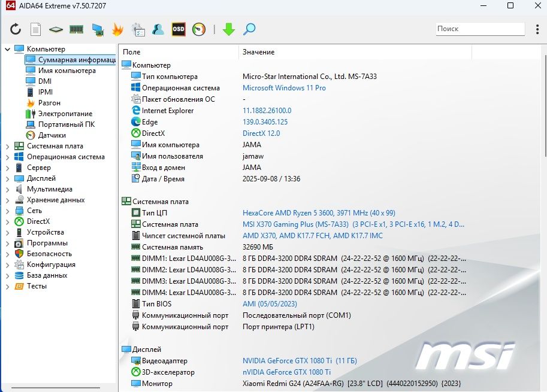
Task: Open the DMI tree item
Action: (x=45, y=81)
